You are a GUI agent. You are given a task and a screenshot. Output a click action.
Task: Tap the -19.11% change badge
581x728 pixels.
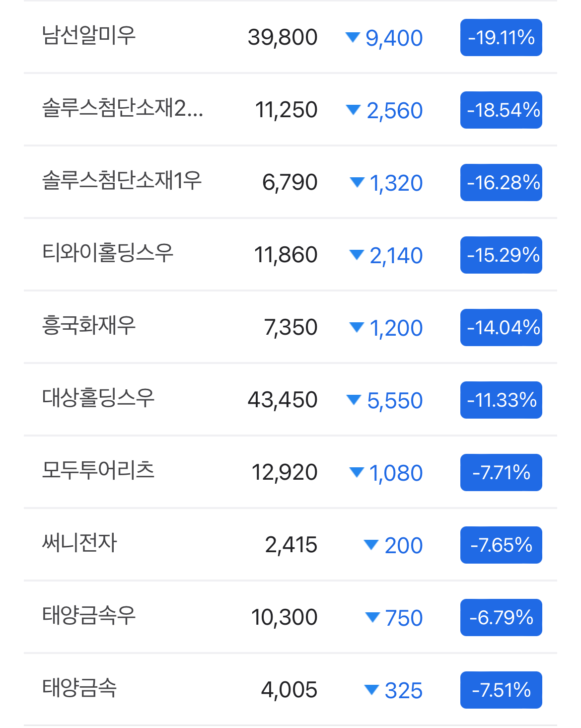(501, 38)
